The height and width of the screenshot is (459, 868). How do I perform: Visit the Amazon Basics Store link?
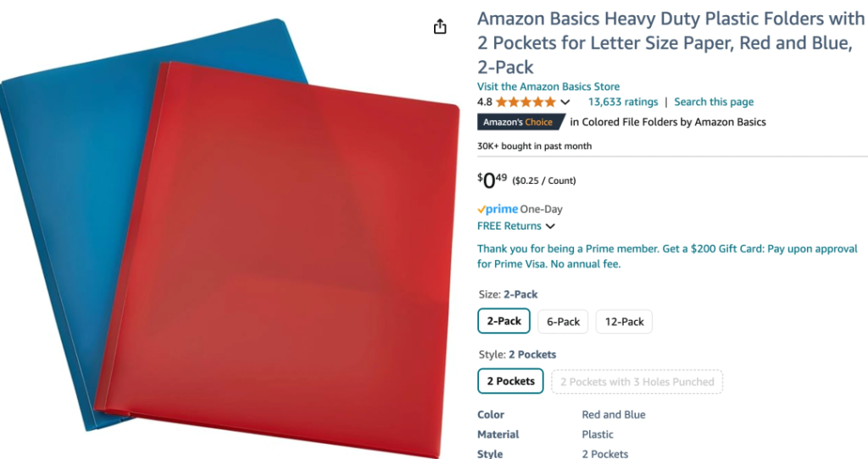[x=548, y=86]
